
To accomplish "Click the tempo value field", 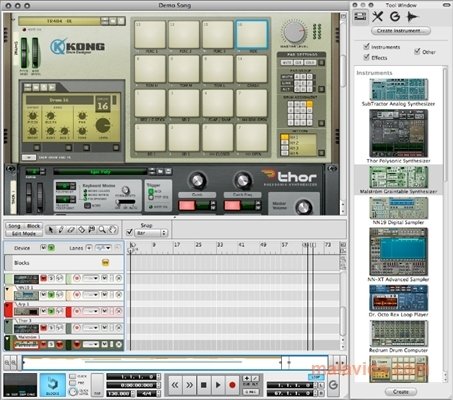I will [119, 393].
